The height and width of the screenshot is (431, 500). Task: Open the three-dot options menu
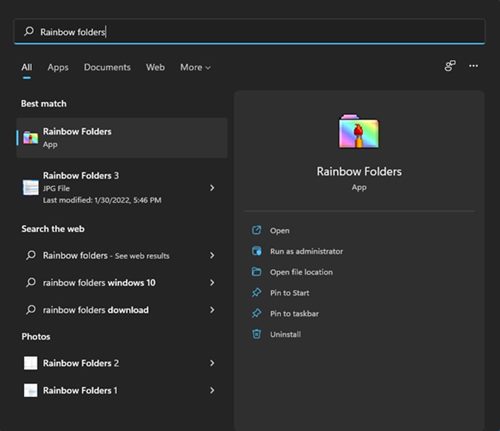point(473,66)
